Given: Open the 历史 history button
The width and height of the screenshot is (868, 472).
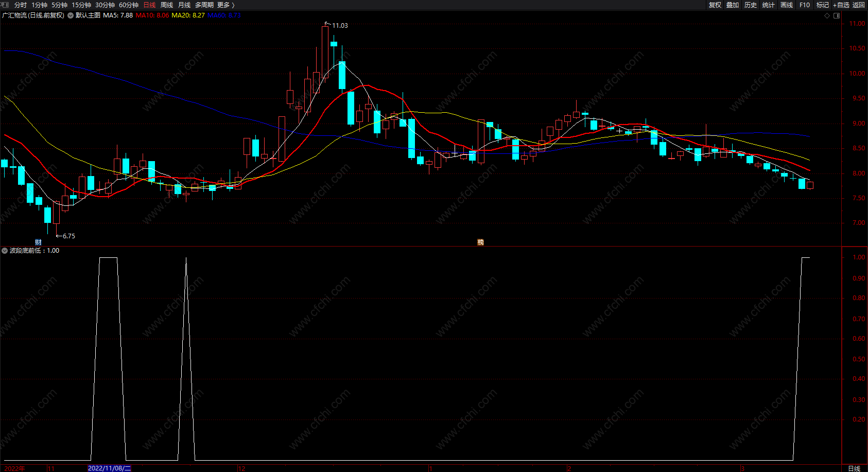Looking at the screenshot, I should 751,5.
